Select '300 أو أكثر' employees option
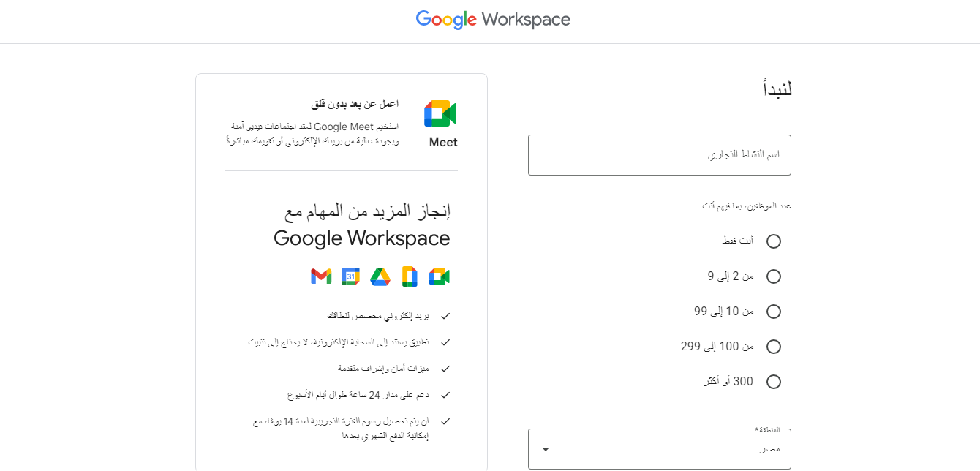Viewport: 980px width, 471px height. point(774,382)
